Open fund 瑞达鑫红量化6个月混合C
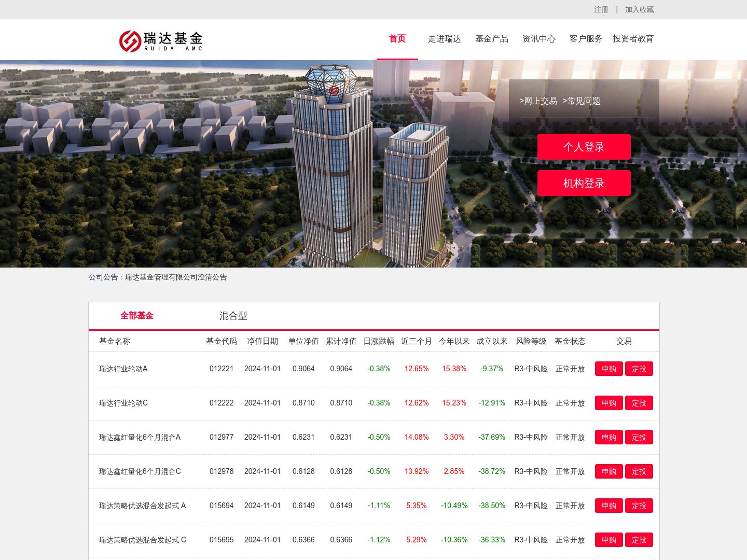 point(140,471)
